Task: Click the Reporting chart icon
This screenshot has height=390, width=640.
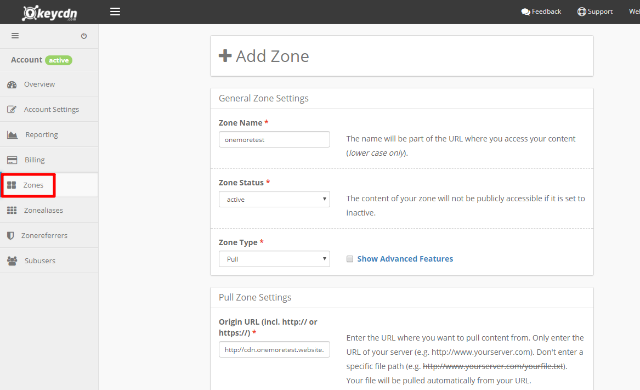Action: click(12, 135)
